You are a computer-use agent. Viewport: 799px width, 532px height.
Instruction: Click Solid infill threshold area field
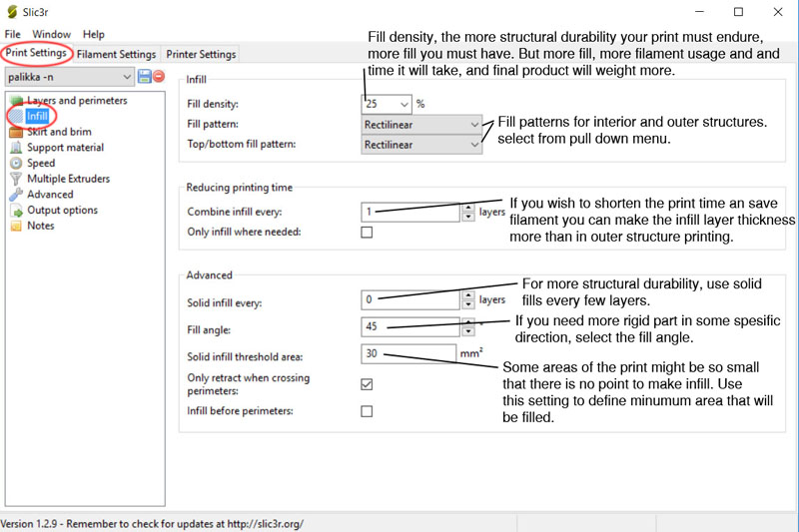[x=408, y=353]
